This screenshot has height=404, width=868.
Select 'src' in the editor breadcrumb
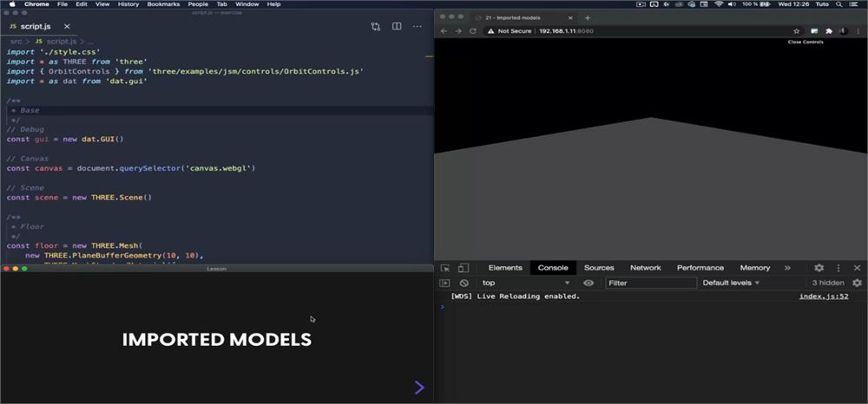[16, 42]
